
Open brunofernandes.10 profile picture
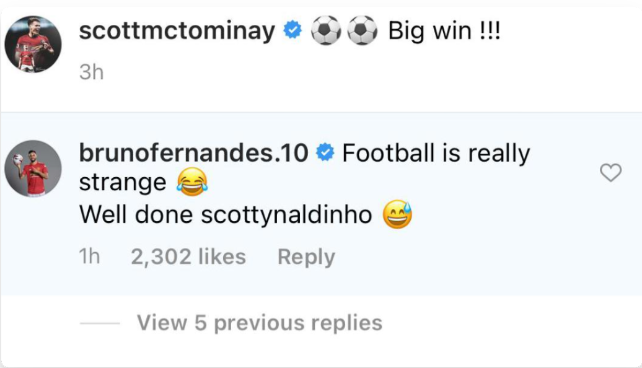pyautogui.click(x=33, y=168)
